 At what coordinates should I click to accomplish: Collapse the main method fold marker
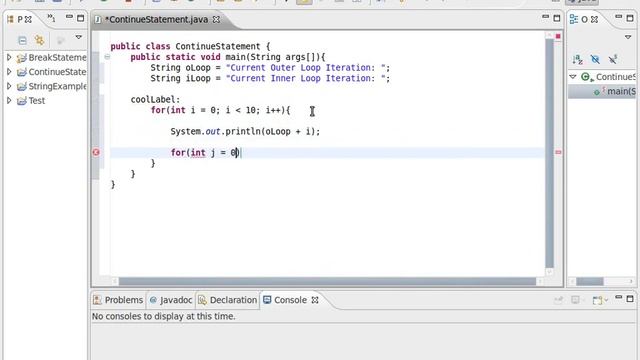pos(107,57)
